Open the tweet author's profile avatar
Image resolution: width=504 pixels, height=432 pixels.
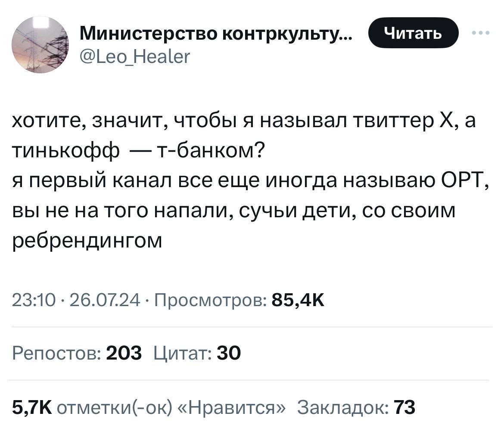(40, 45)
